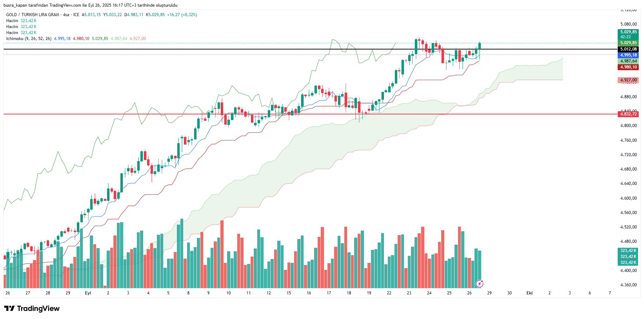Click the pink 4.927,00 price label
Viewport: 644px width, 319px height.
[628, 80]
